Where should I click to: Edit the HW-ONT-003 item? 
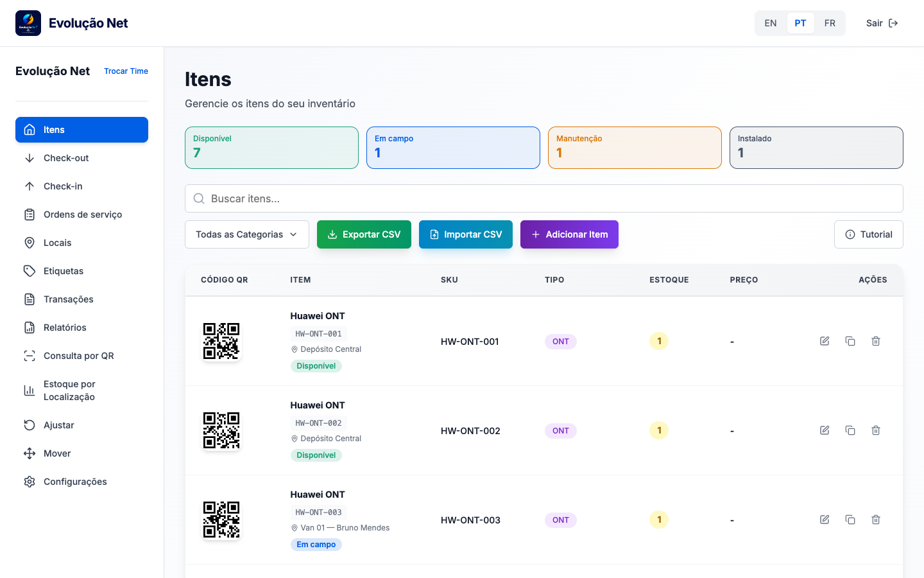(825, 520)
